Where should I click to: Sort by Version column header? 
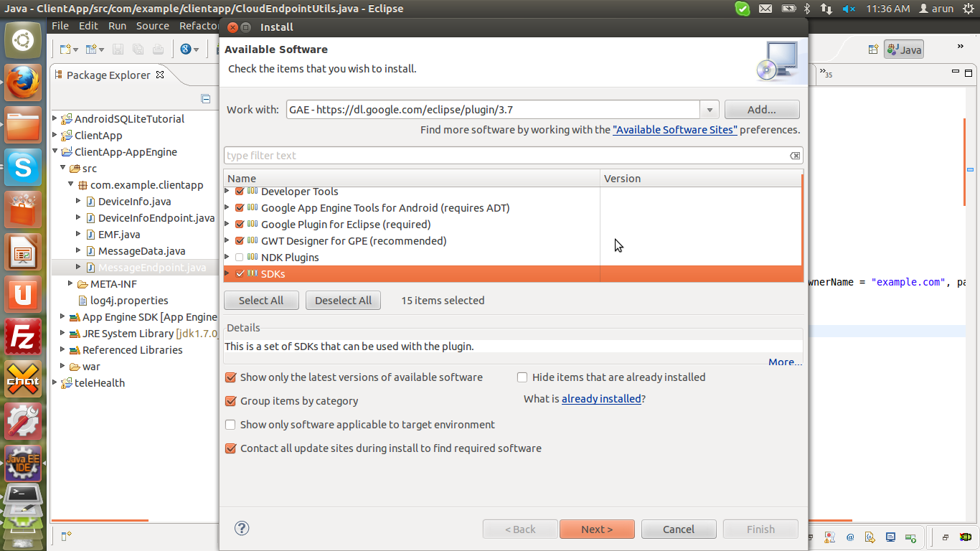(701, 179)
